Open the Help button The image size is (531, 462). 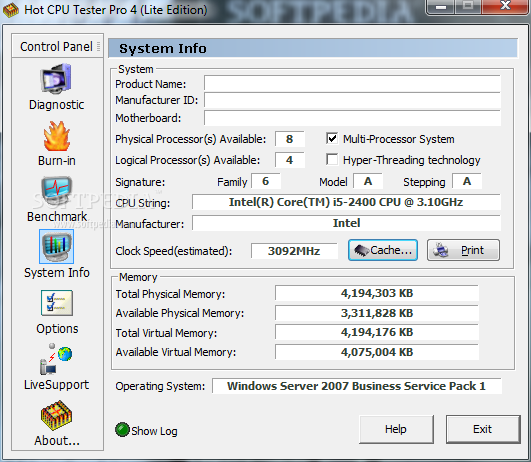point(396,429)
